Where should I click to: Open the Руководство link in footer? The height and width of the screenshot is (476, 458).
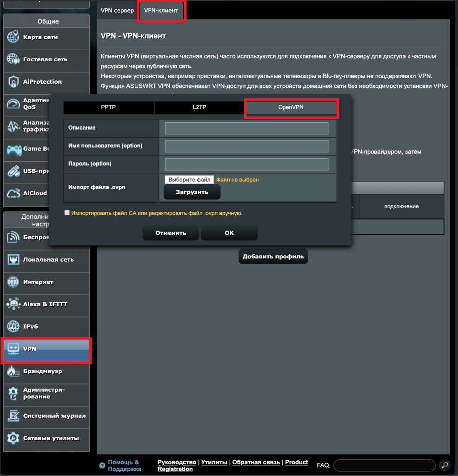point(177,462)
